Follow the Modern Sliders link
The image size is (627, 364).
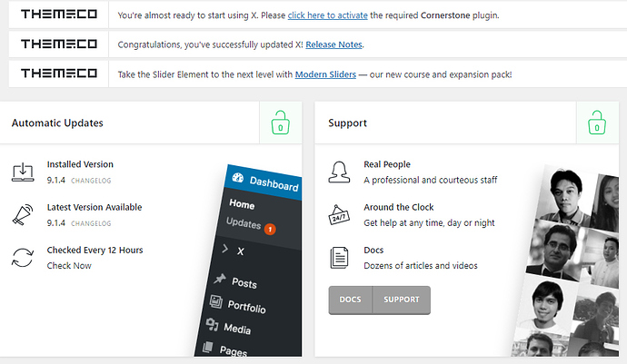325,74
